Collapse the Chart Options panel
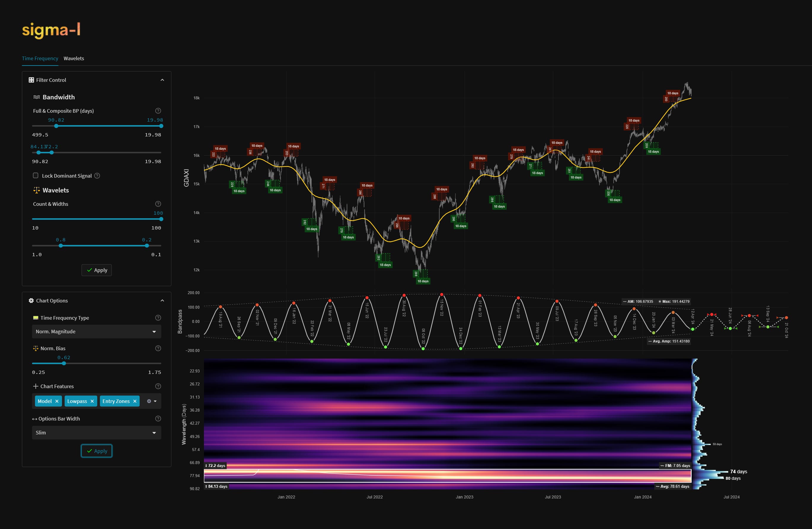 [x=162, y=301]
